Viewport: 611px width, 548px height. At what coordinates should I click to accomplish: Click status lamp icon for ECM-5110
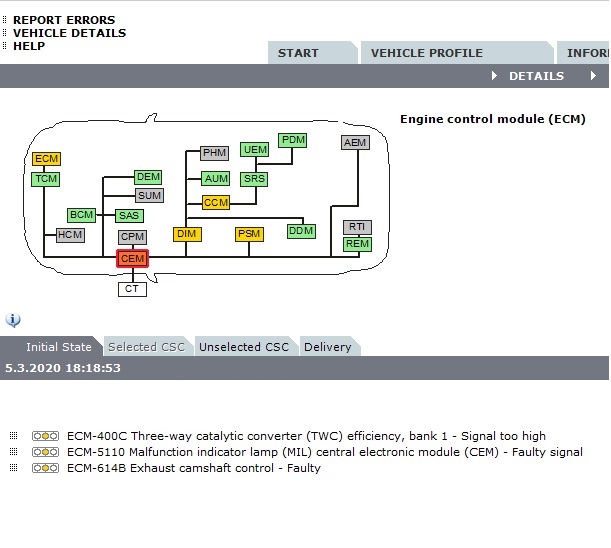45,452
